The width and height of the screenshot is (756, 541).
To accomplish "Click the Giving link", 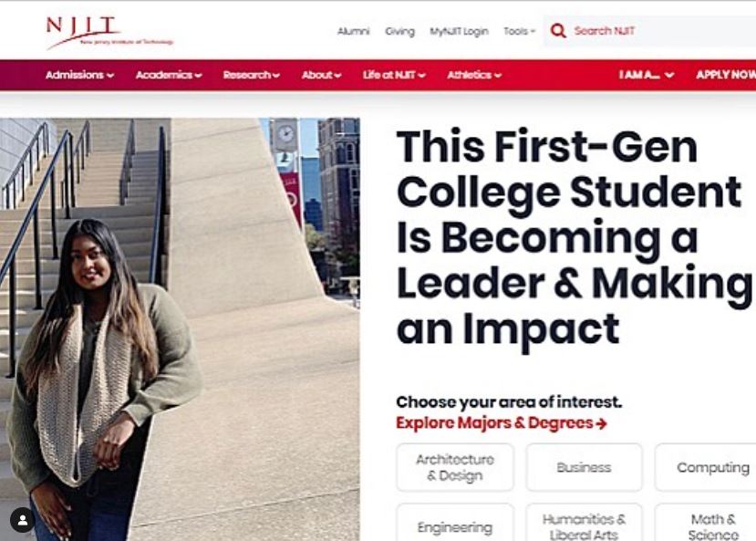I will (399, 31).
